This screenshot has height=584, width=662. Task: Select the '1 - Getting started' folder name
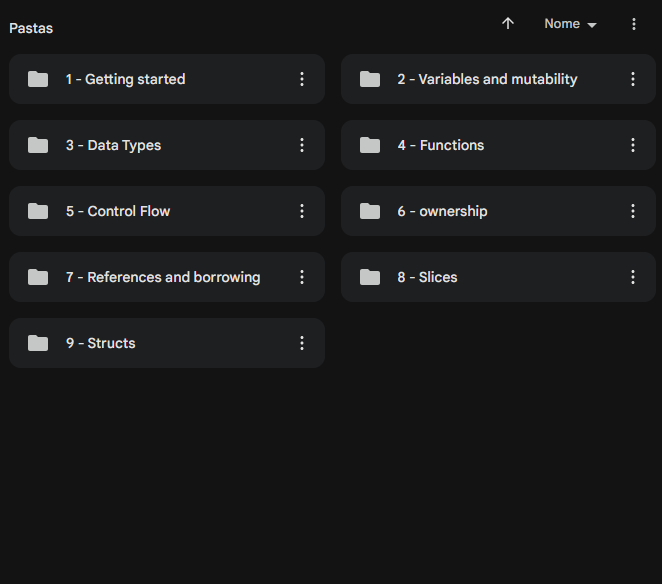(x=125, y=79)
